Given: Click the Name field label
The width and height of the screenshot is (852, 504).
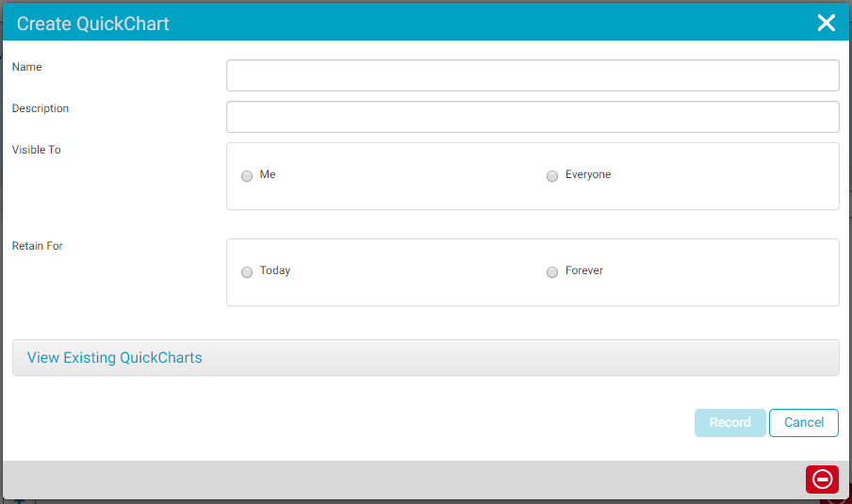Looking at the screenshot, I should (x=27, y=67).
